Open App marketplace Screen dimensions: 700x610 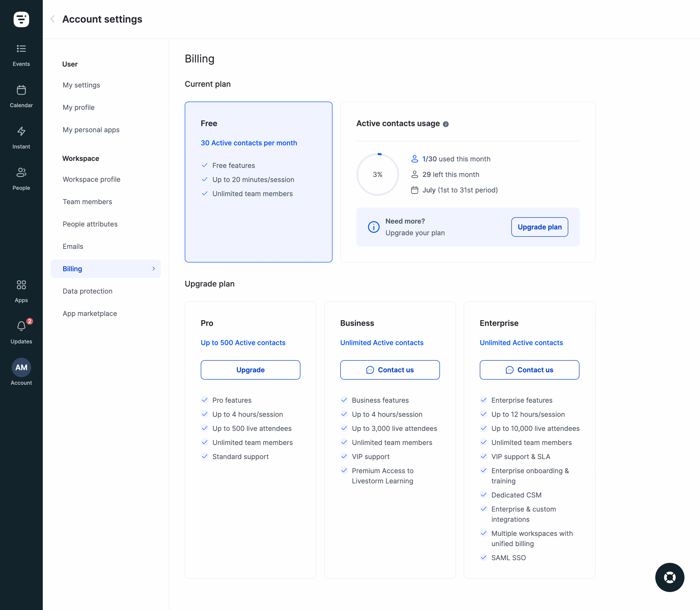[90, 314]
